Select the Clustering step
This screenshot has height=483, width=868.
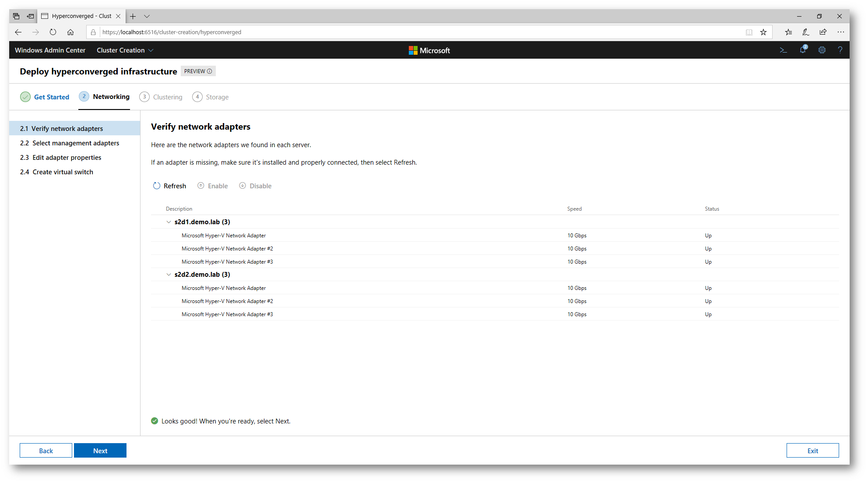click(x=161, y=97)
